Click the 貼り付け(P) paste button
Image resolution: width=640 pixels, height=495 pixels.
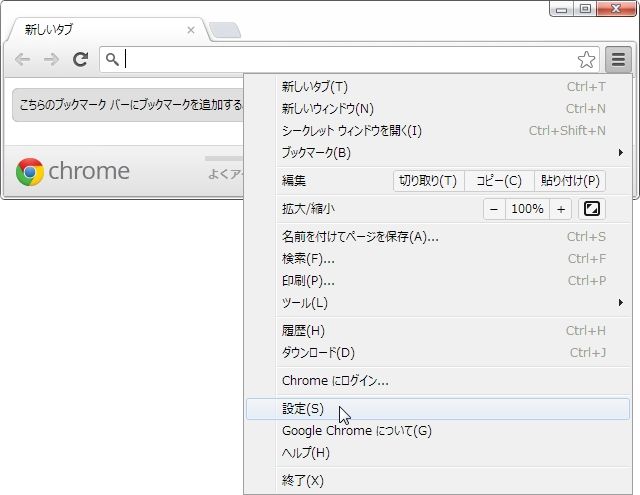tap(570, 181)
